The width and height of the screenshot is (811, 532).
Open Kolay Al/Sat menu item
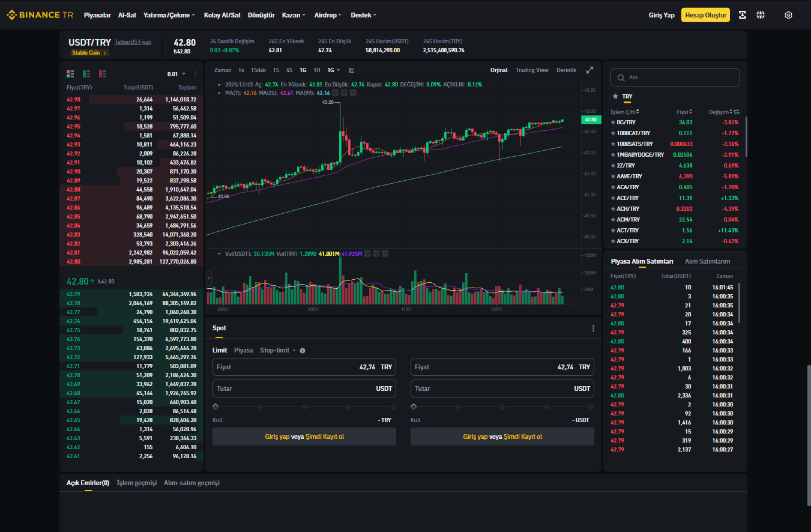[x=222, y=15]
